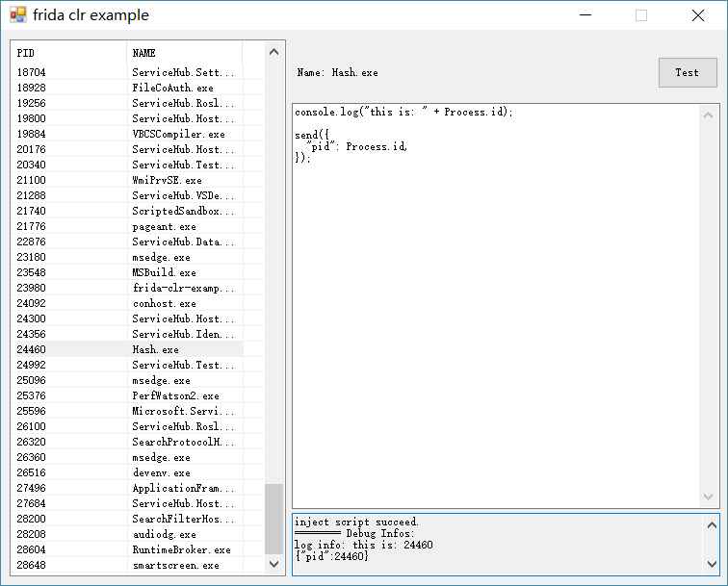Select PID 18704 ServiceHub.Sett row

coord(127,72)
